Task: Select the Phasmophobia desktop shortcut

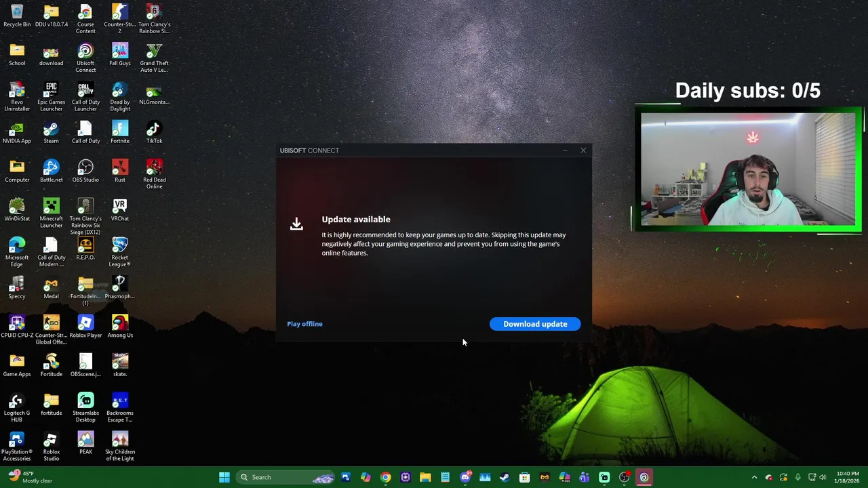Action: pos(120,288)
